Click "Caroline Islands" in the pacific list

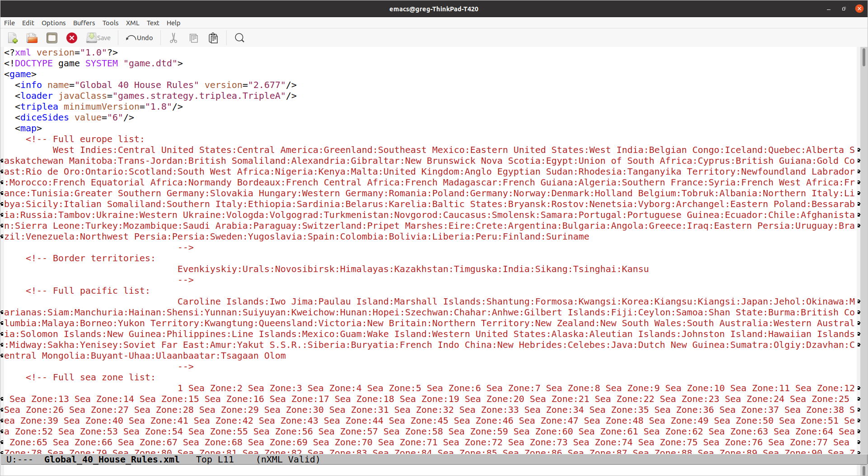(x=221, y=301)
